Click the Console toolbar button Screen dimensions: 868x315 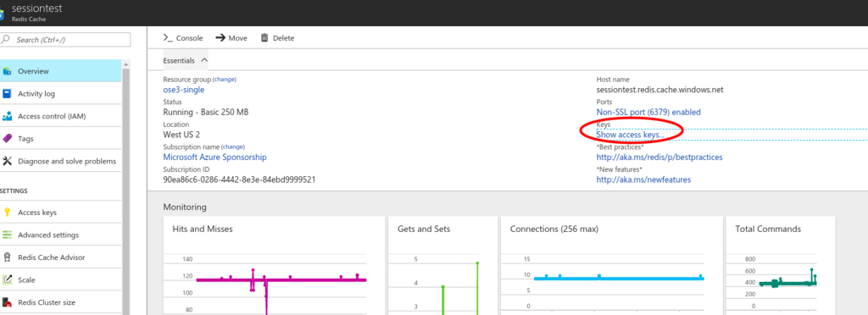coord(183,38)
